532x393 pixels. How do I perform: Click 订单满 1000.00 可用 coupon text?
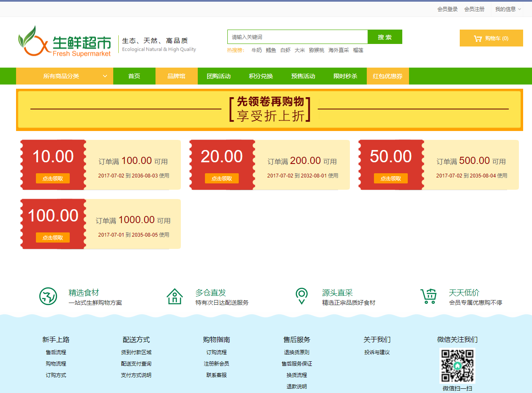[133, 220]
